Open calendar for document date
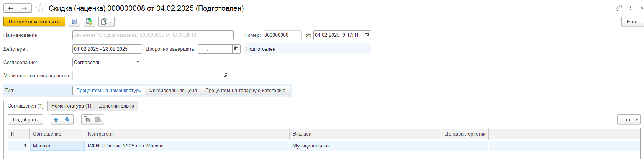This screenshot has width=644, height=159. point(367,35)
